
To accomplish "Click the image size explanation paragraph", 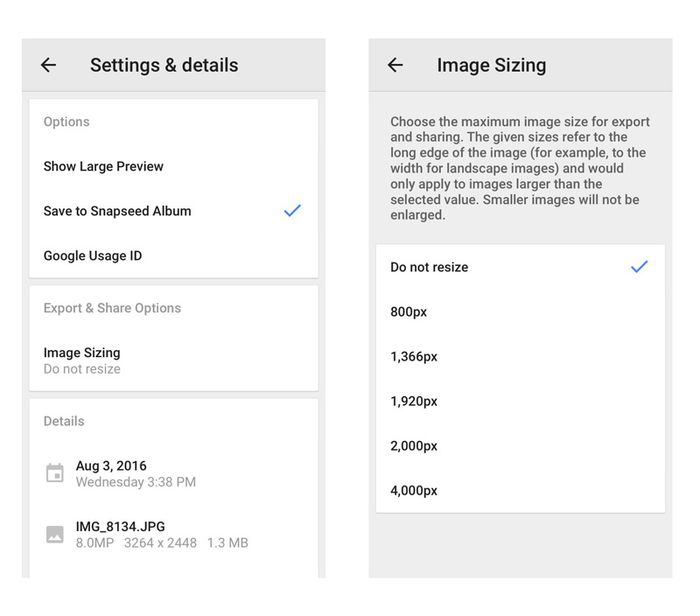I will click(520, 168).
